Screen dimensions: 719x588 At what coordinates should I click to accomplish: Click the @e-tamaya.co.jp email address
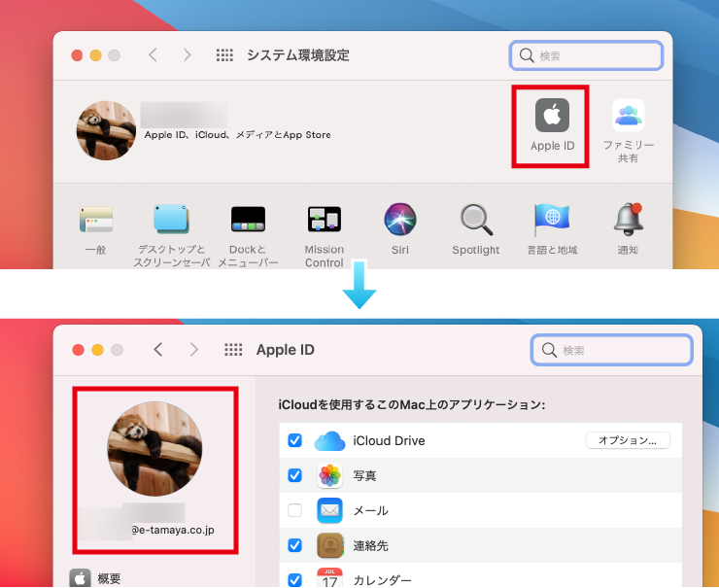click(173, 531)
